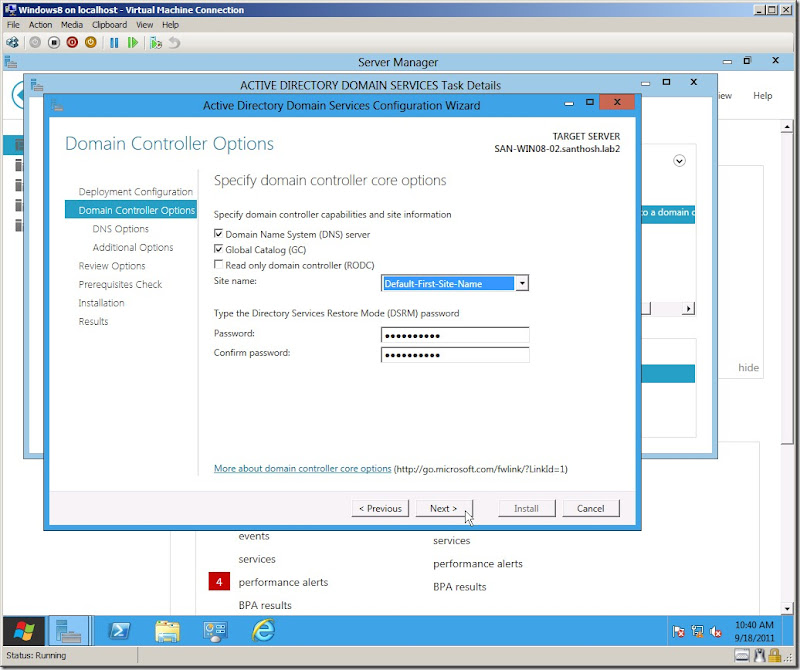
Task: Click the Ctrl+Alt+Del toolbar icon
Action: pyautogui.click(x=12, y=43)
